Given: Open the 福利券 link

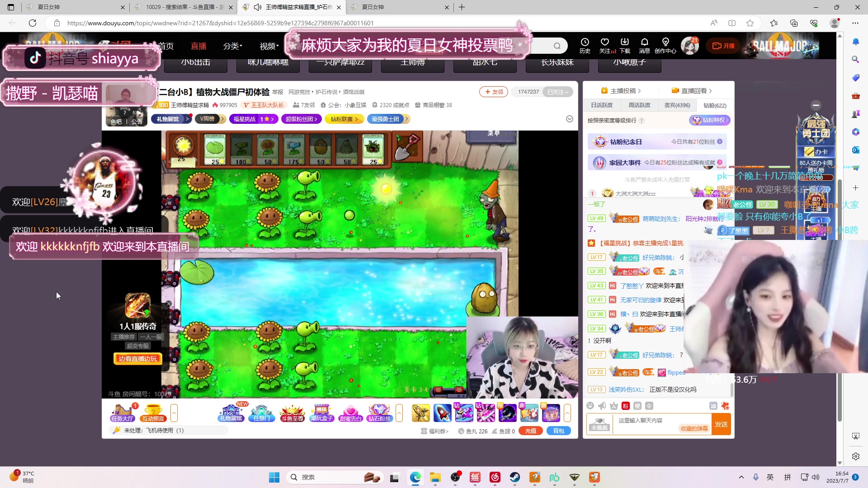Looking at the screenshot, I should (434, 431).
